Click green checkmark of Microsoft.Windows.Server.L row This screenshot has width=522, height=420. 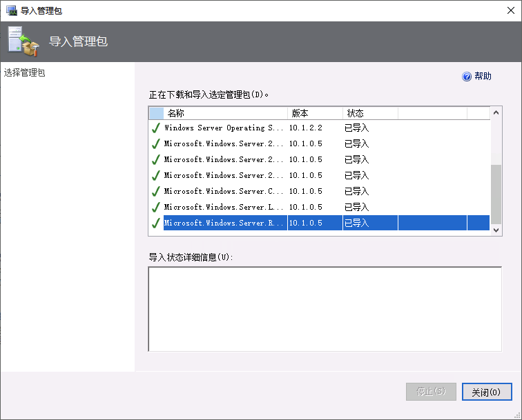(x=156, y=207)
